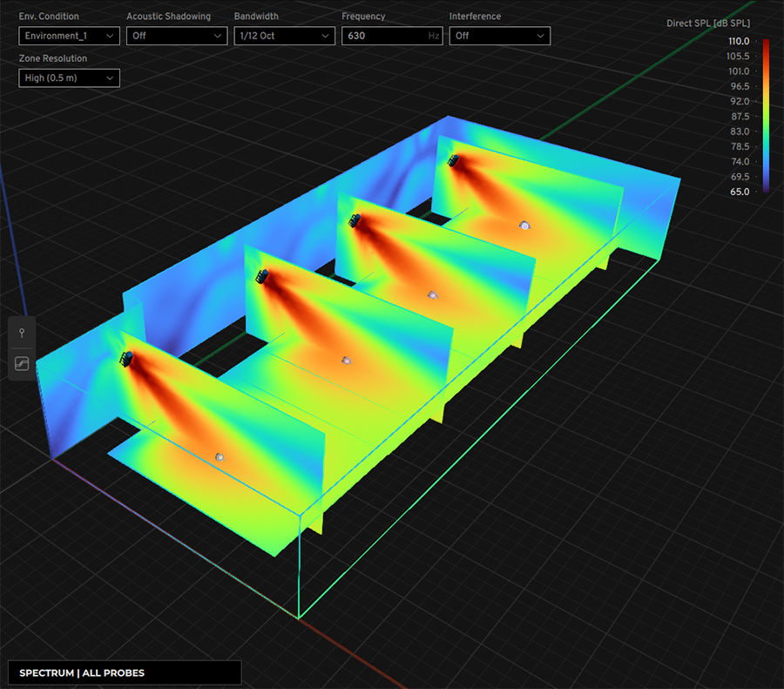Select the loudspeaker array on the third plane
784x689 pixels.
[x=355, y=220]
